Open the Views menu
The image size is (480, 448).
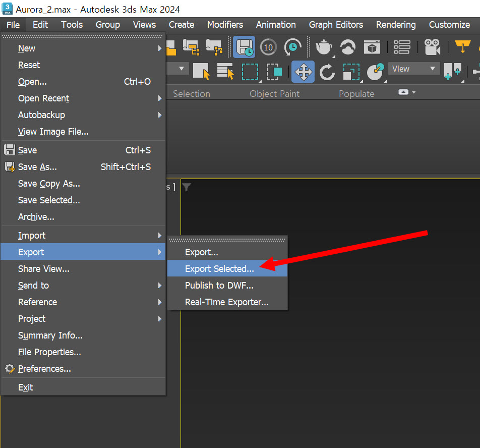point(144,25)
